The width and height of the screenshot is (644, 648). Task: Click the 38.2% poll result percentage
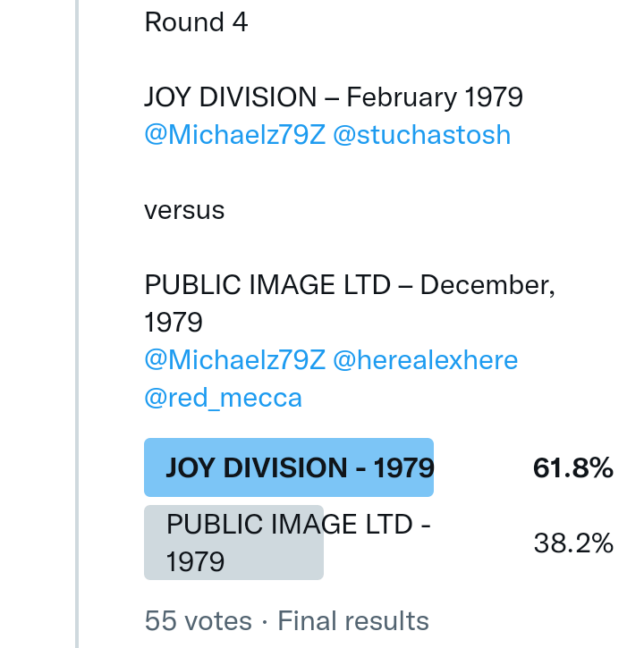[572, 543]
